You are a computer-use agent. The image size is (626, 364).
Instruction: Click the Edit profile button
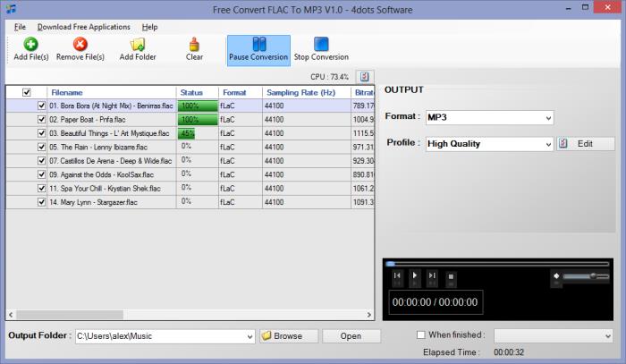pos(585,144)
